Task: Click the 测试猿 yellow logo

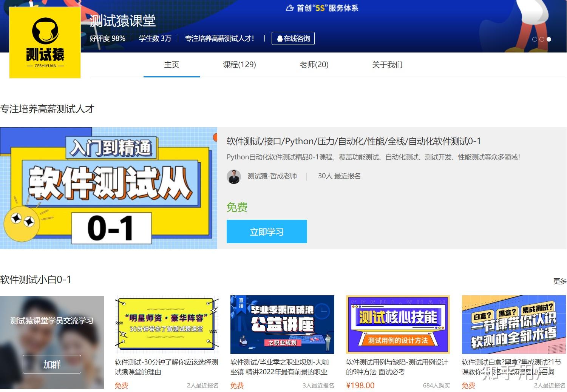Action: [x=45, y=42]
